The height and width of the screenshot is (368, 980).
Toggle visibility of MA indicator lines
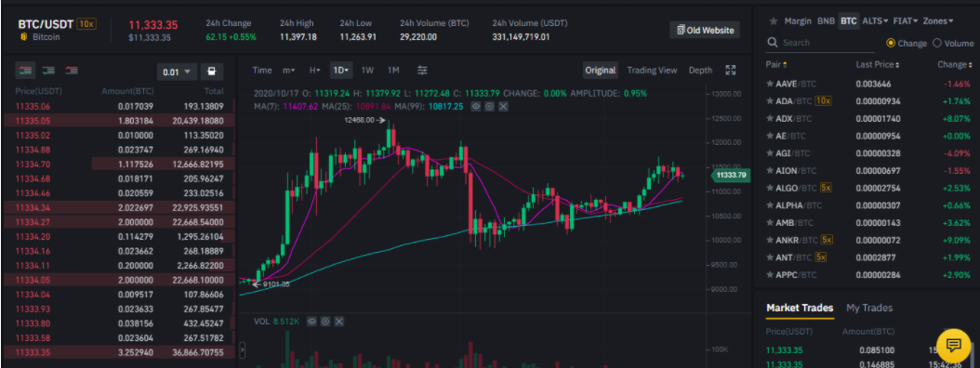(476, 107)
